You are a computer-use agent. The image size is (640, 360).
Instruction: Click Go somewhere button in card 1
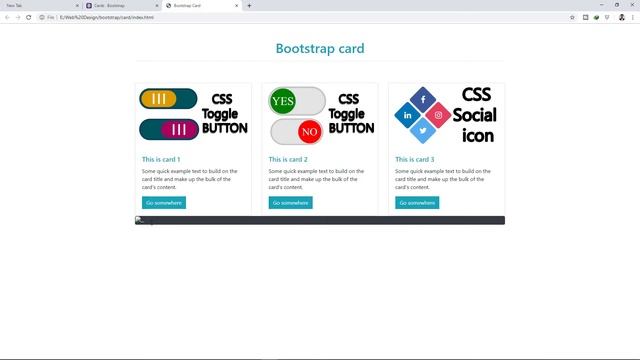click(164, 203)
